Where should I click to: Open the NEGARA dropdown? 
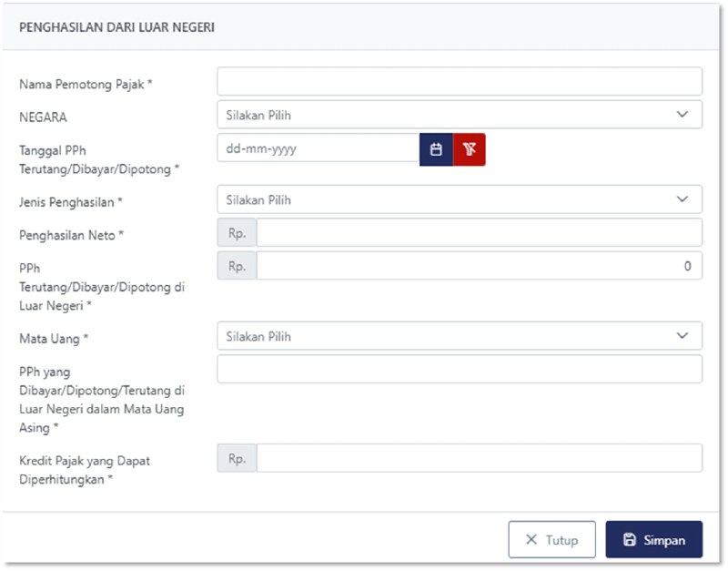[459, 115]
